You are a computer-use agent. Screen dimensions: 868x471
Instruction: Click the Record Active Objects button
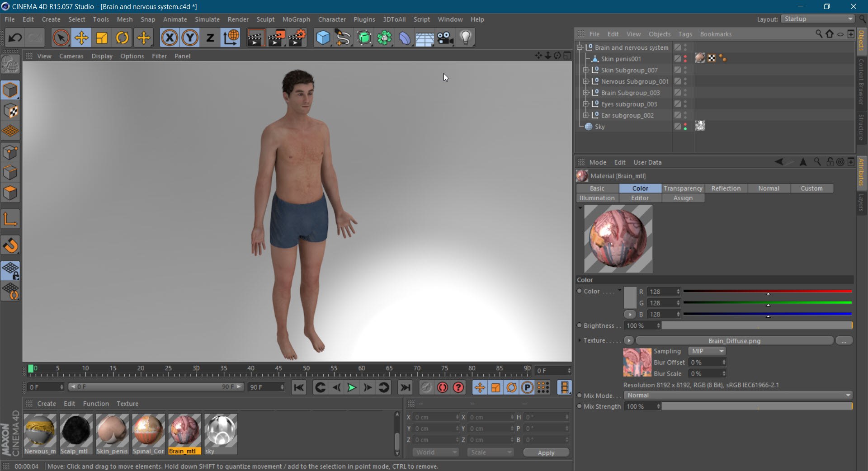pos(426,387)
